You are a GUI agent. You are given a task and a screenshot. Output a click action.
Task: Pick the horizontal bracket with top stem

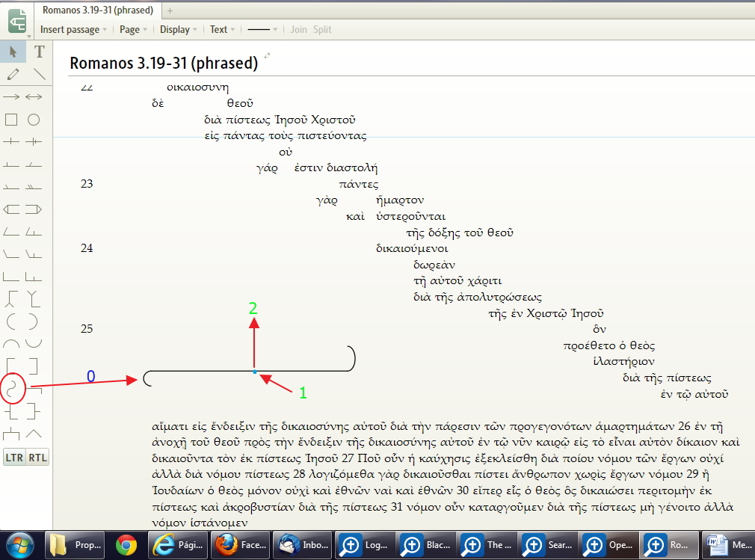tap(11, 434)
